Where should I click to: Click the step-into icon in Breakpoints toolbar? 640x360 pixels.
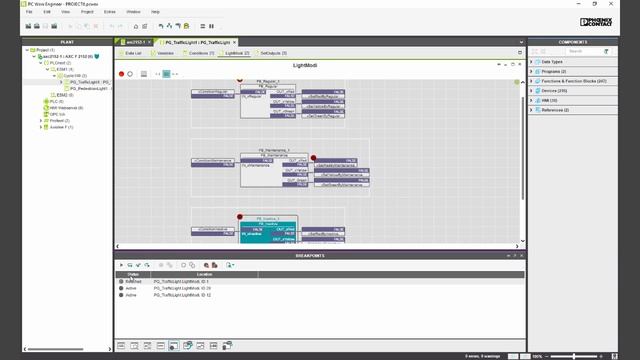130,265
